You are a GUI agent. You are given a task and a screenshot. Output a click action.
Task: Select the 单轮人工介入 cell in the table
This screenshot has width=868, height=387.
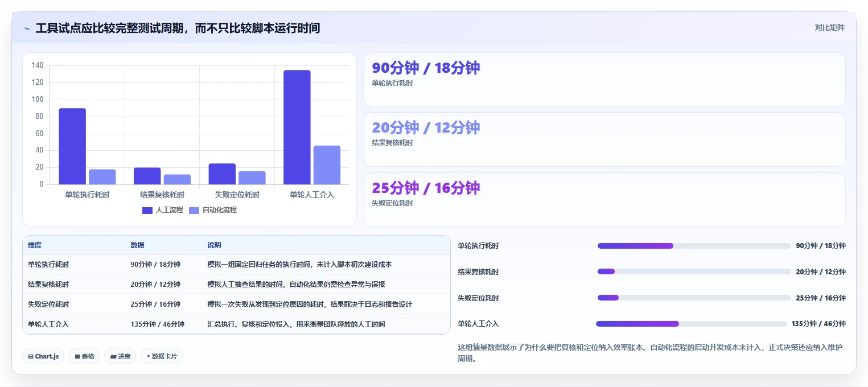coord(48,324)
